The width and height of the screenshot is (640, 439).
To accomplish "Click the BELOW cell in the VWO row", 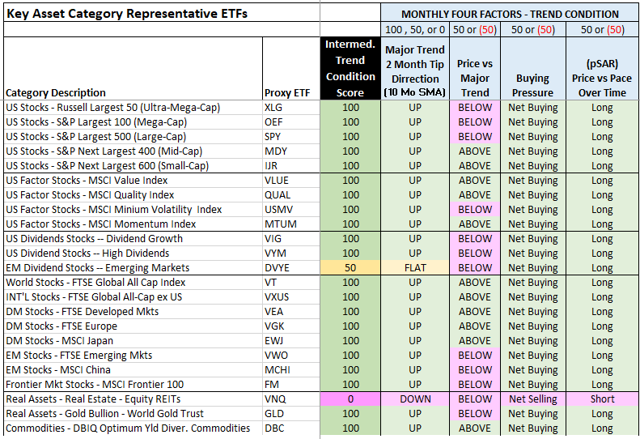I will pyautogui.click(x=475, y=355).
